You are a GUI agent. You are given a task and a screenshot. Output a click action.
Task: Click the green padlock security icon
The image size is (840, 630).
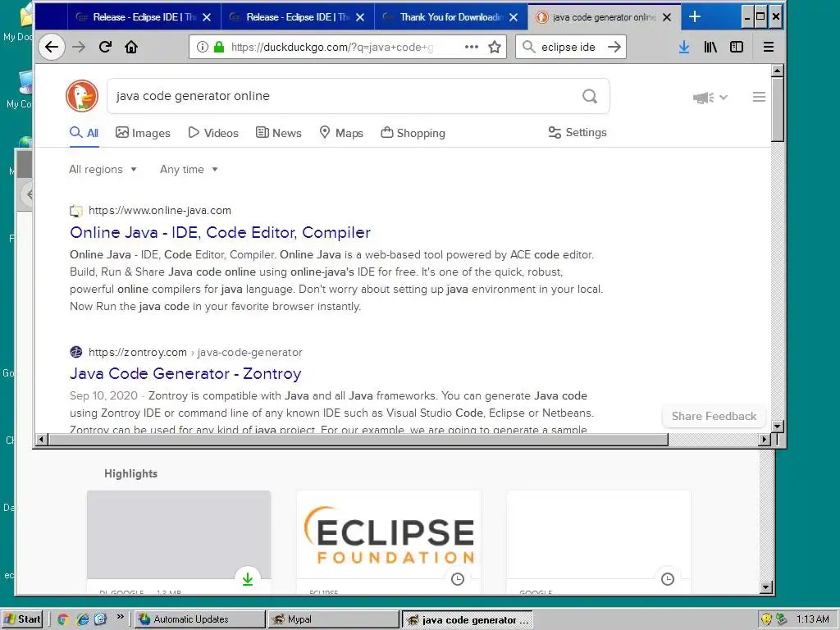[218, 47]
